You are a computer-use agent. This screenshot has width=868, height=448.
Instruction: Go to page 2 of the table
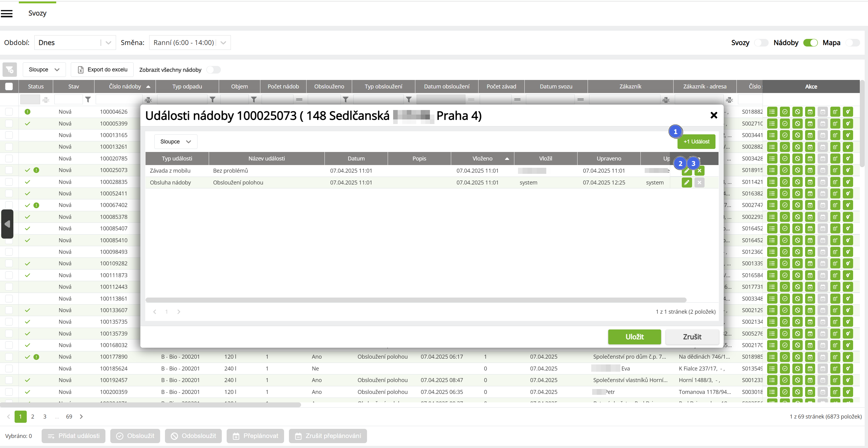click(x=33, y=417)
